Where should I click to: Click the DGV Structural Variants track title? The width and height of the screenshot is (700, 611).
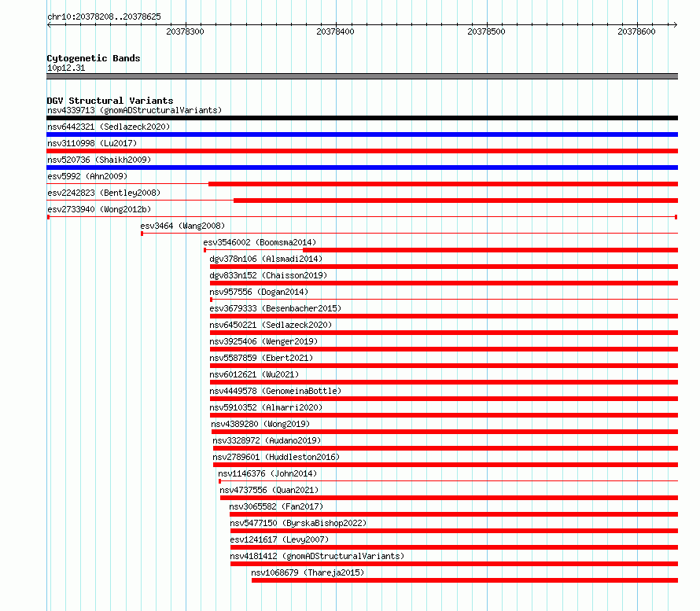point(110,101)
